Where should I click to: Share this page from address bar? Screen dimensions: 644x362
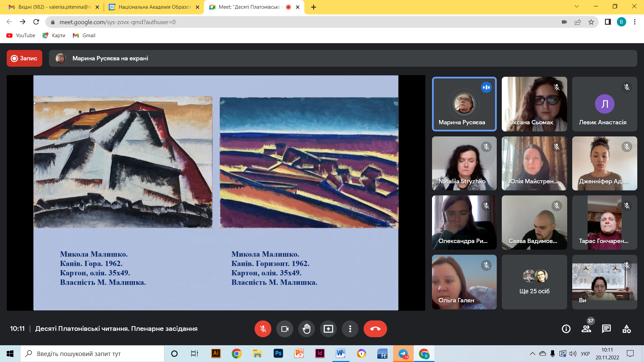coord(578,22)
